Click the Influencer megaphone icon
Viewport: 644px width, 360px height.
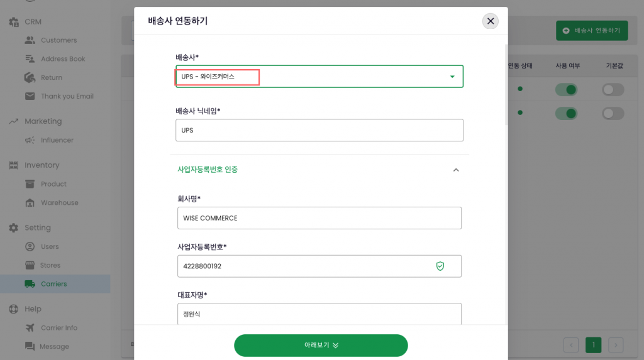30,140
